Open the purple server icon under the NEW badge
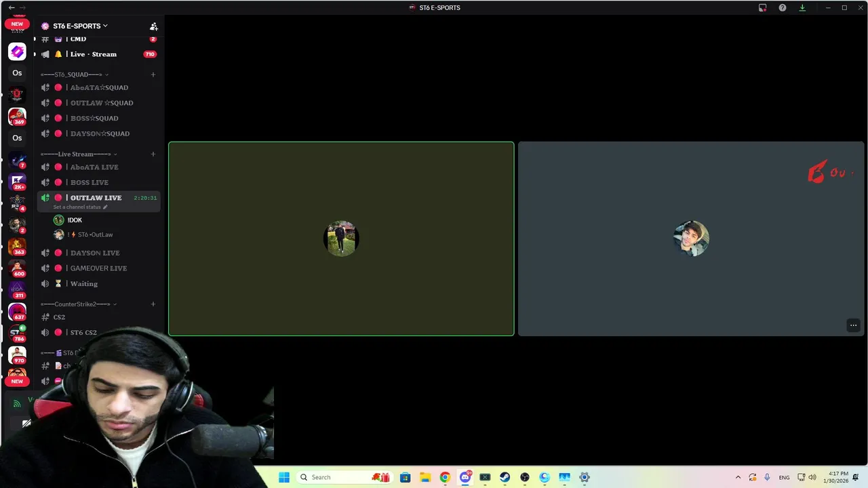 17,52
